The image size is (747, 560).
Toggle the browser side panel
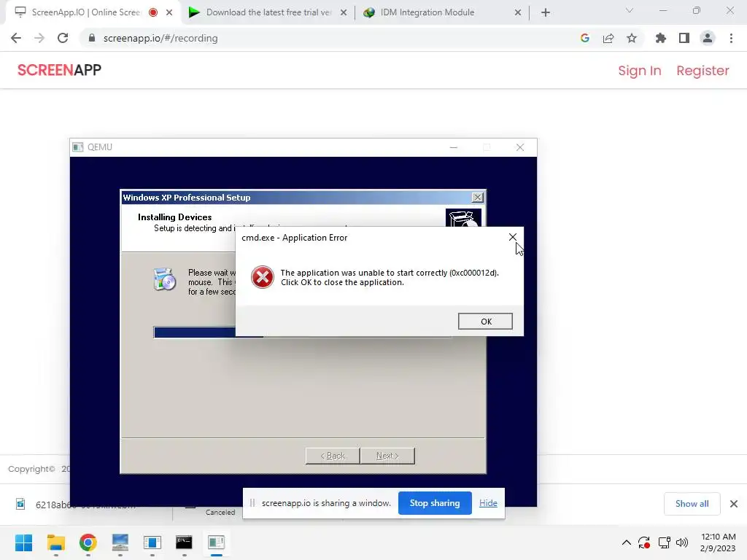684,38
